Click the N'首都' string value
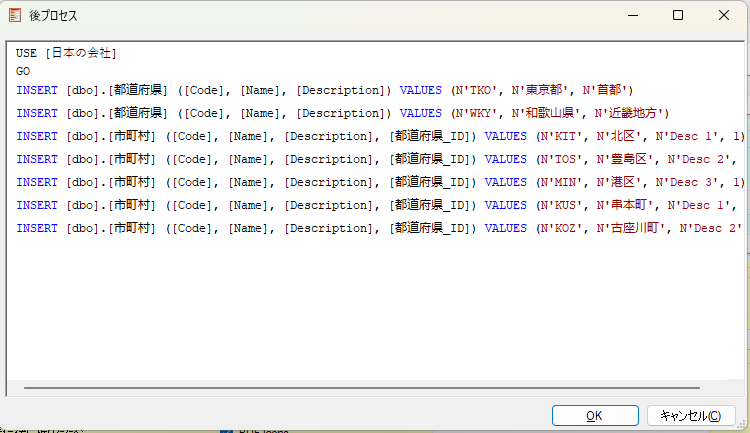 [605, 90]
